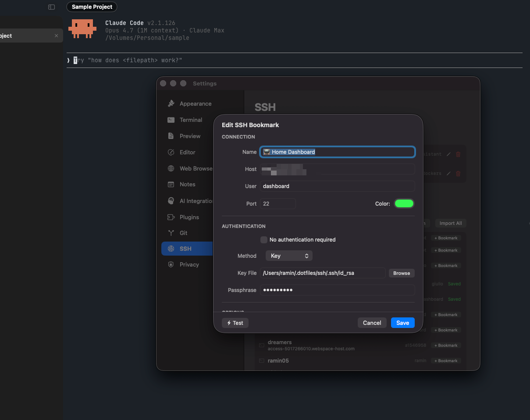Image resolution: width=530 pixels, height=420 pixels.
Task: Click the User field containing dashboard
Action: [x=338, y=186]
